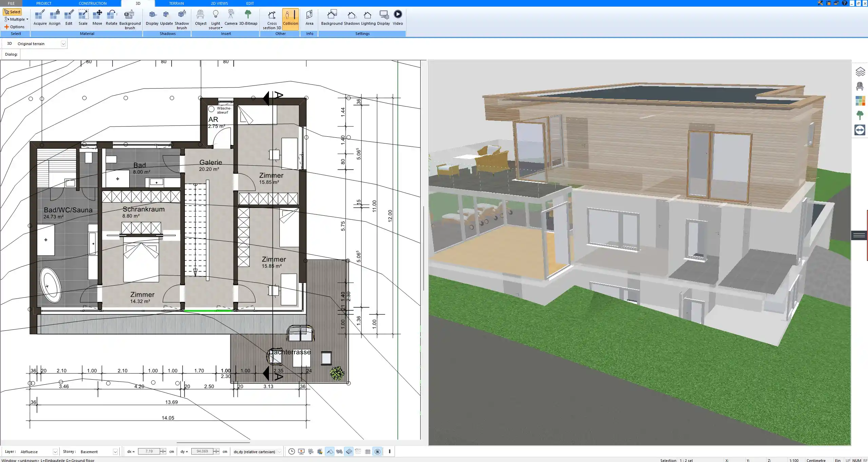Open the layers panel icon on the right
Image resolution: width=868 pixels, height=462 pixels.
coord(860,72)
